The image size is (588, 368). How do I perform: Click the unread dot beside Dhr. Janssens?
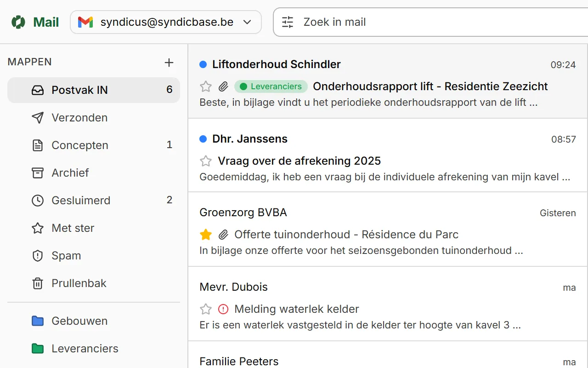click(203, 139)
